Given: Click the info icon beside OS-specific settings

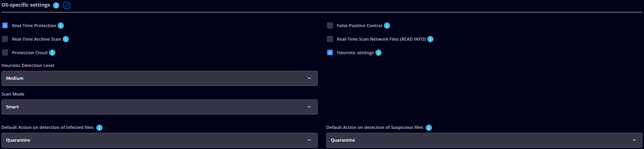Looking at the screenshot, I should (x=56, y=5).
